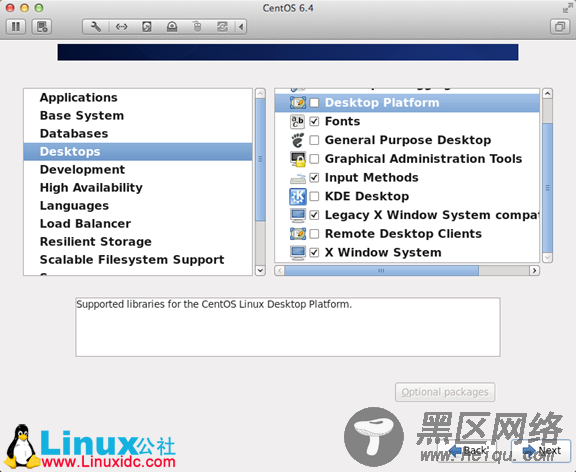This screenshot has height=472, width=576.
Task: Click package list scrollbar down arrow
Action: click(547, 257)
